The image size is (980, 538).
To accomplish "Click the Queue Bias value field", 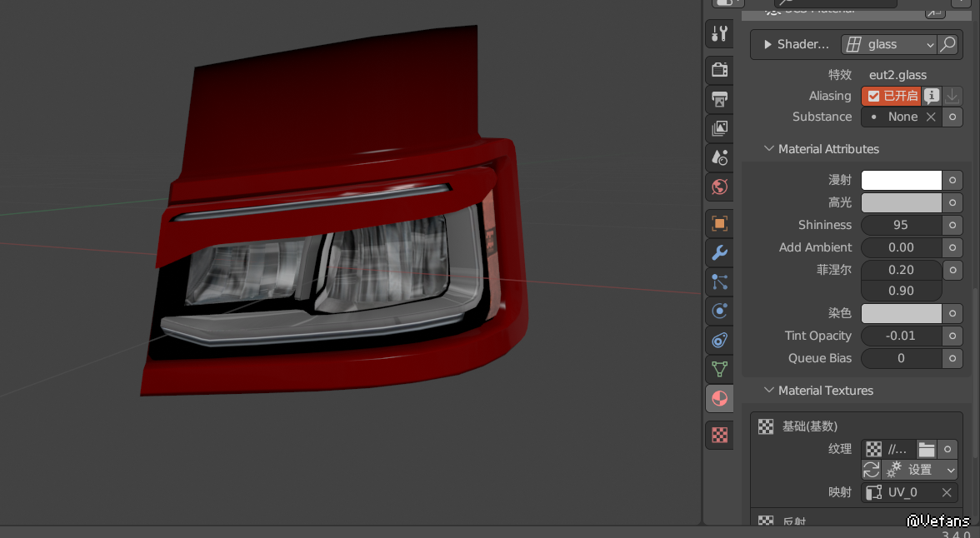I will (x=901, y=358).
